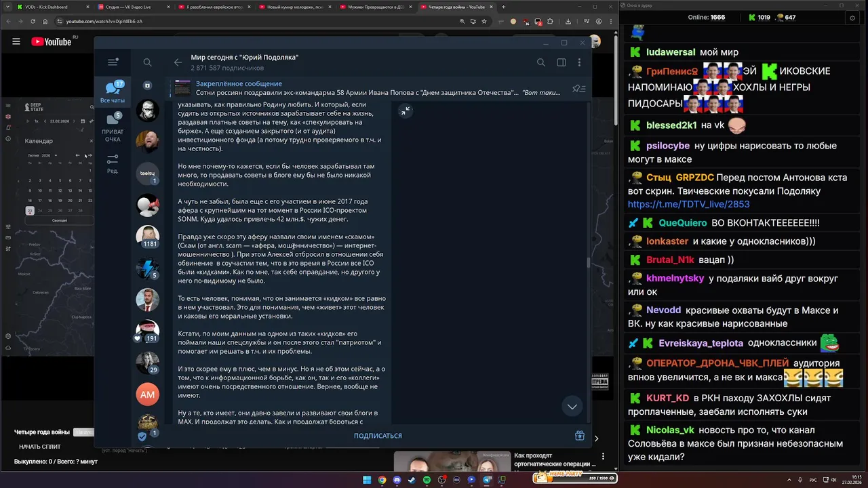Click the browser address bar URL

pyautogui.click(x=104, y=21)
